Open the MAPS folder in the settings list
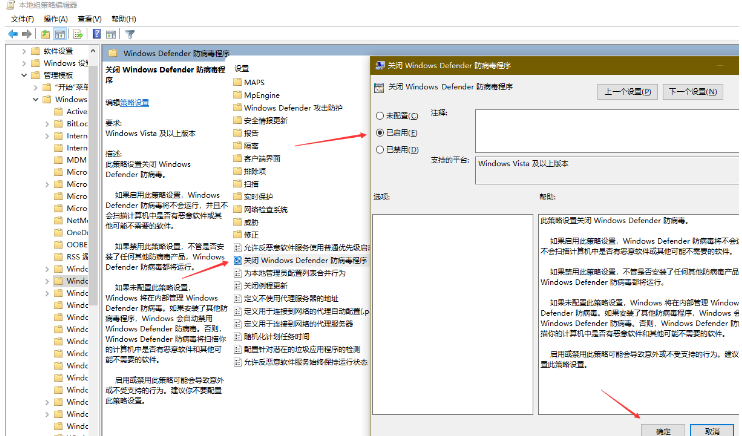742x436 pixels. pyautogui.click(x=249, y=82)
